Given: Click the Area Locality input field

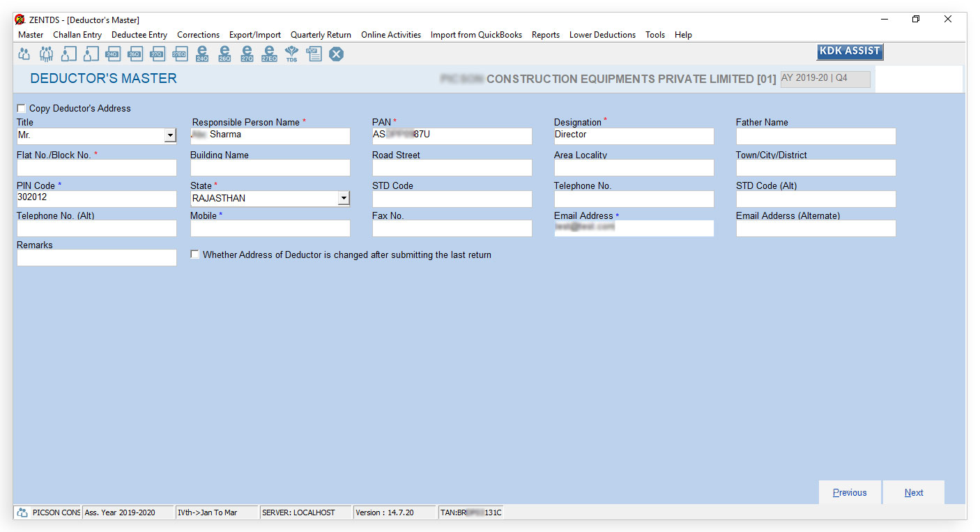Looking at the screenshot, I should 634,167.
